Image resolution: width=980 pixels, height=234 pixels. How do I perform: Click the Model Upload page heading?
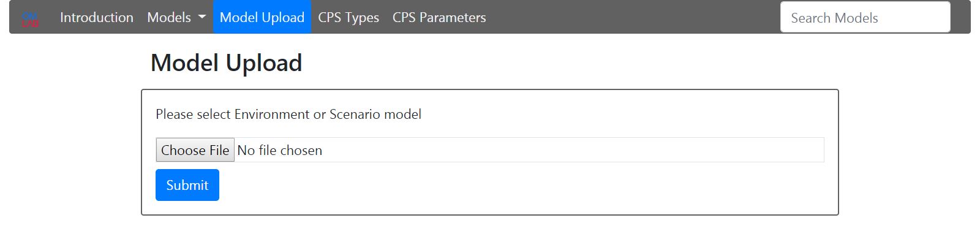227,62
